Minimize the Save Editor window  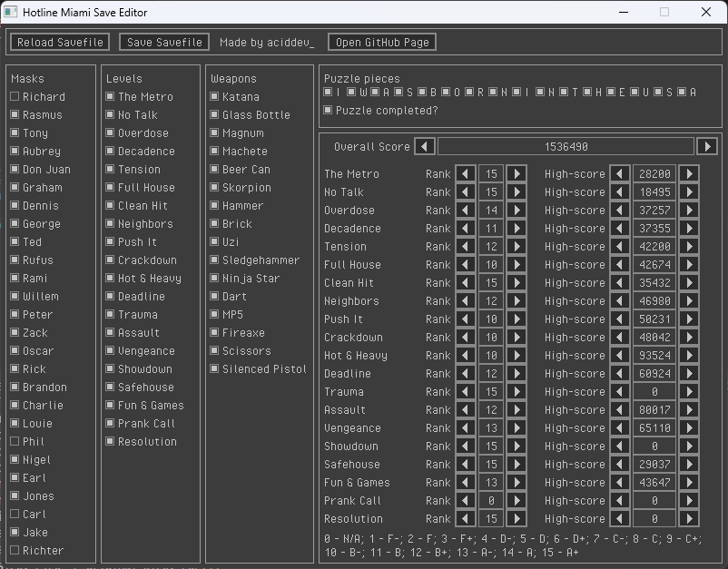pos(624,12)
